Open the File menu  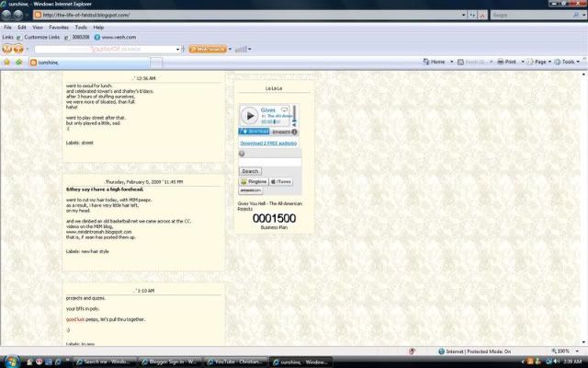(7, 28)
